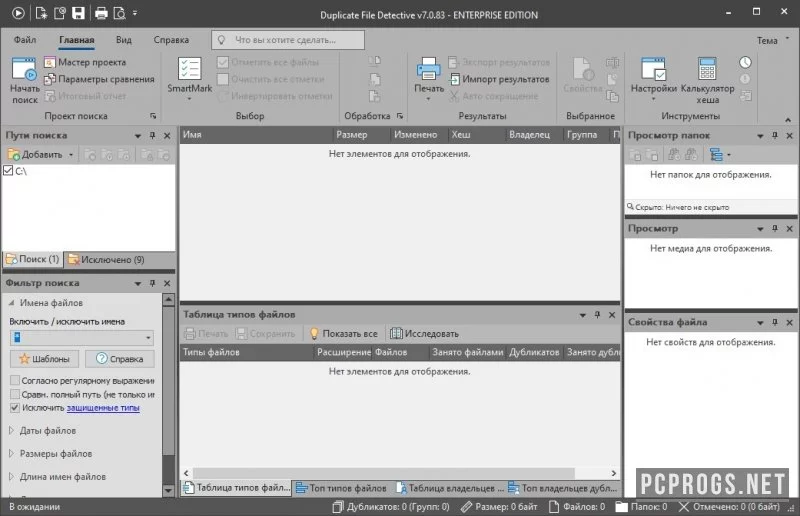The height and width of the screenshot is (516, 800).
Task: Click Импорт результатов
Action: pyautogui.click(x=499, y=79)
